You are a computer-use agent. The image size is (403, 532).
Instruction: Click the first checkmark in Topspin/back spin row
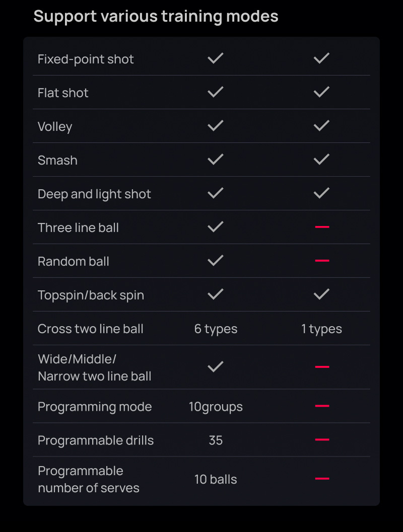216,294
